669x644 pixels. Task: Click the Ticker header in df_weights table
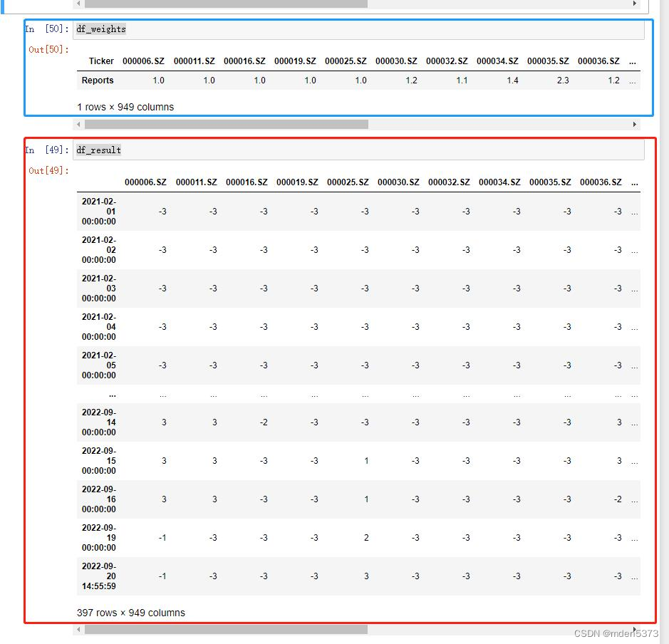pyautogui.click(x=101, y=61)
